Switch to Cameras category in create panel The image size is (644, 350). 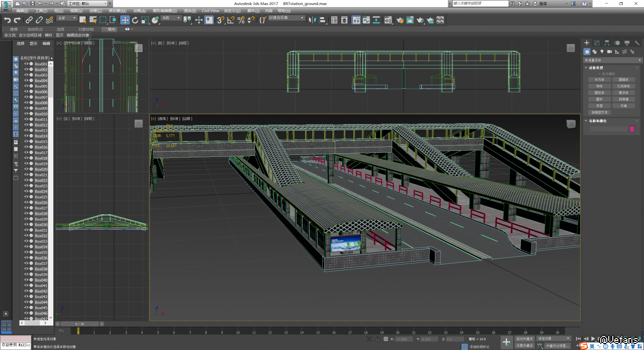(609, 52)
